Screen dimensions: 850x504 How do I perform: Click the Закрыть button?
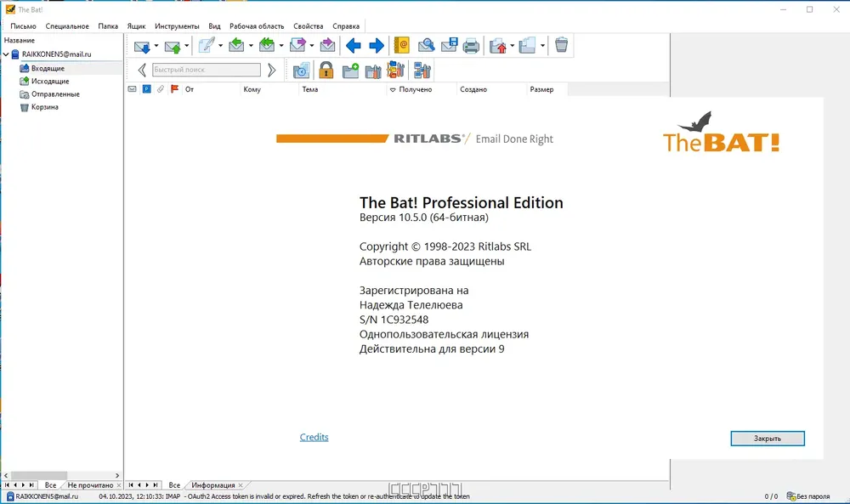767,439
